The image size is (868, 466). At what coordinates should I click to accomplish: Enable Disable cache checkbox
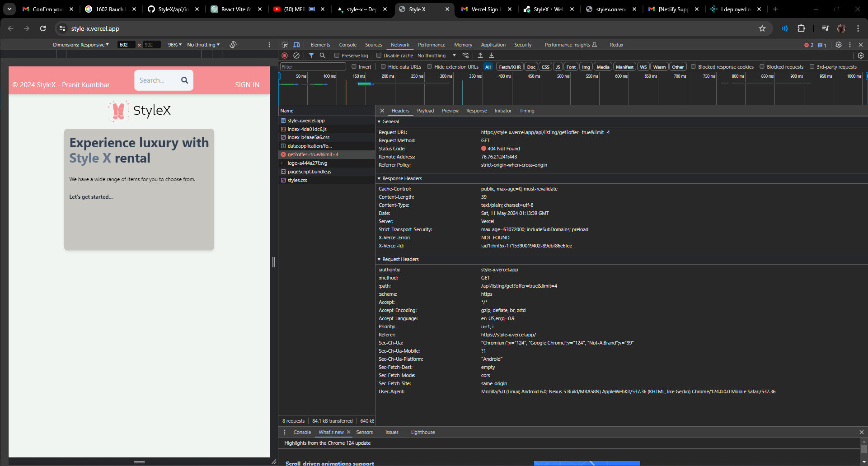379,56
